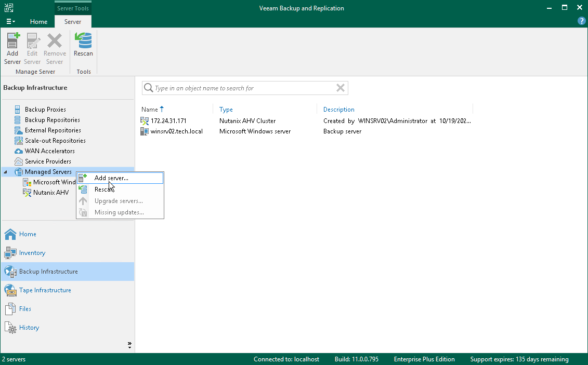Sort by the Type column header
The image size is (588, 365).
[x=226, y=110]
